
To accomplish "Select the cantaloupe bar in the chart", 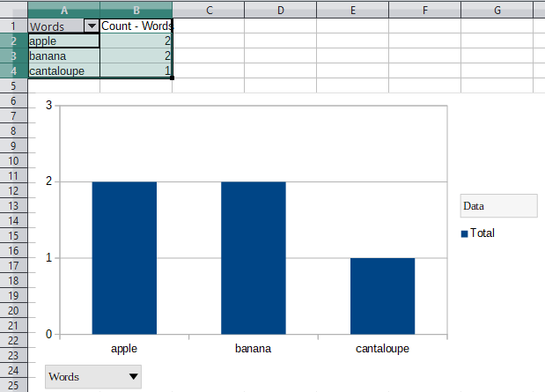I will (x=382, y=296).
